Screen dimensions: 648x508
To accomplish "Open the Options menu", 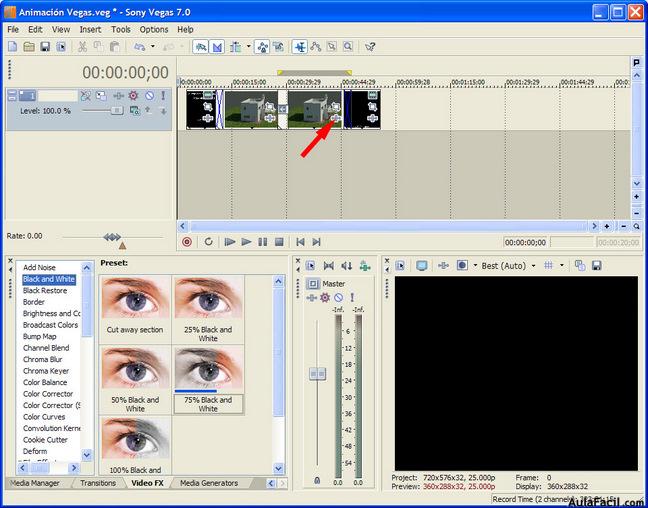I will tap(154, 30).
